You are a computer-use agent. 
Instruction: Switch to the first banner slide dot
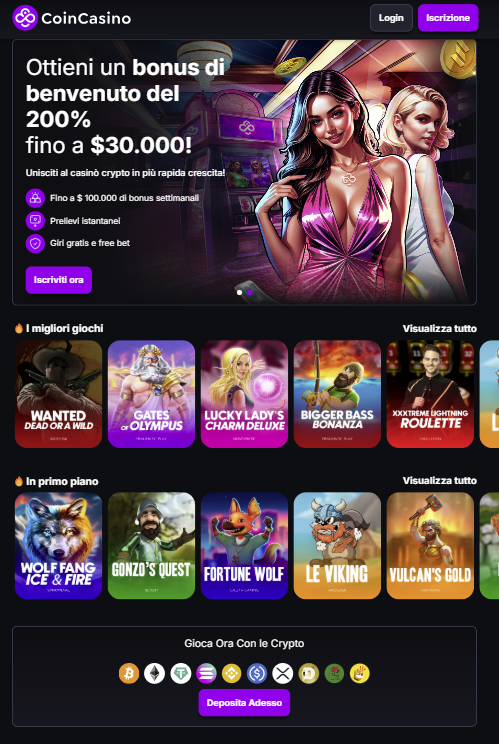point(240,292)
